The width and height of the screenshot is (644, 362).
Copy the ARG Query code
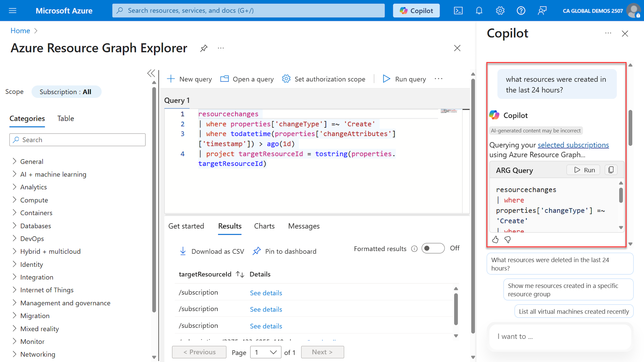point(611,170)
